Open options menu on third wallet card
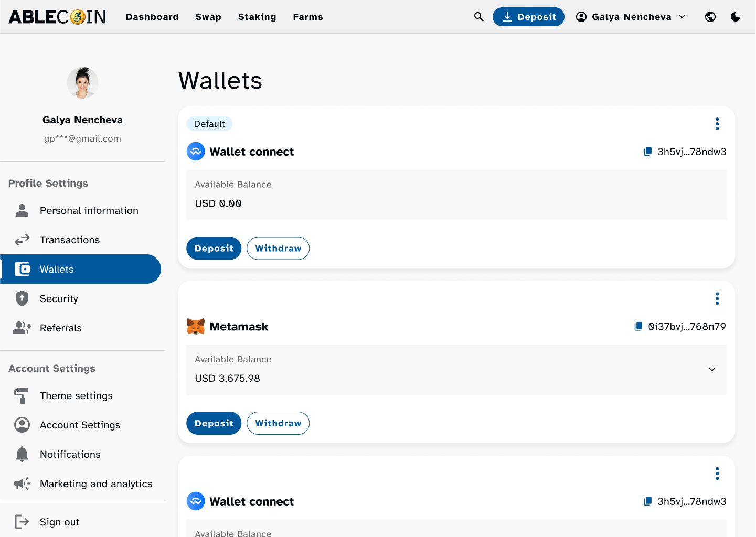This screenshot has height=537, width=756. pyautogui.click(x=717, y=474)
